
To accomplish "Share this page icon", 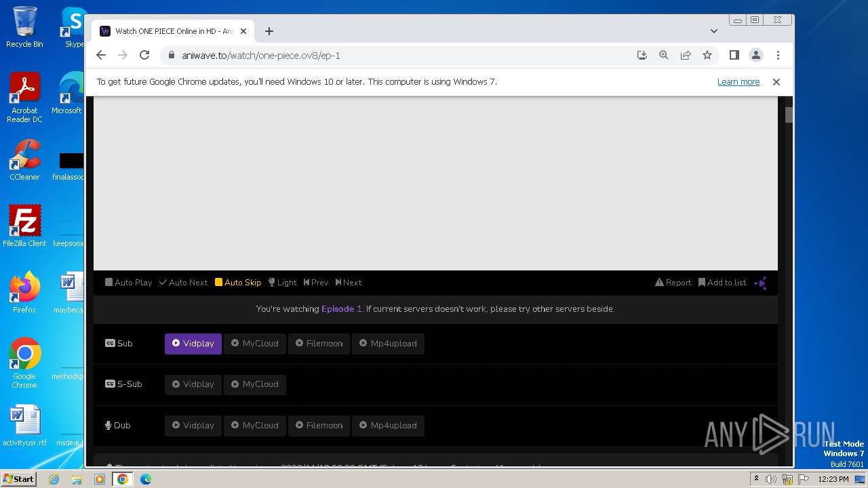I will (686, 56).
